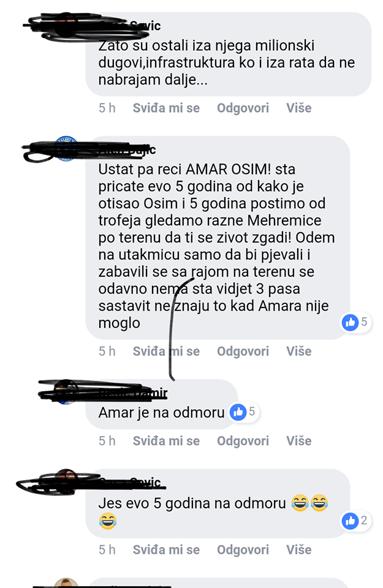Toggle Sviđa mi se under 'Amar je na odmoru'
Viewport: 383px width, 588px height.
click(x=166, y=441)
